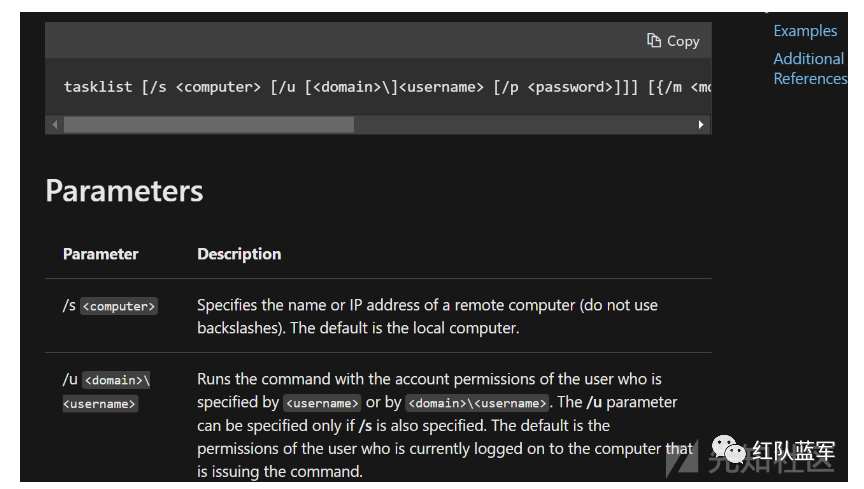The height and width of the screenshot is (489, 864).
Task: Click the code scrollbar right arrow
Action: (701, 125)
